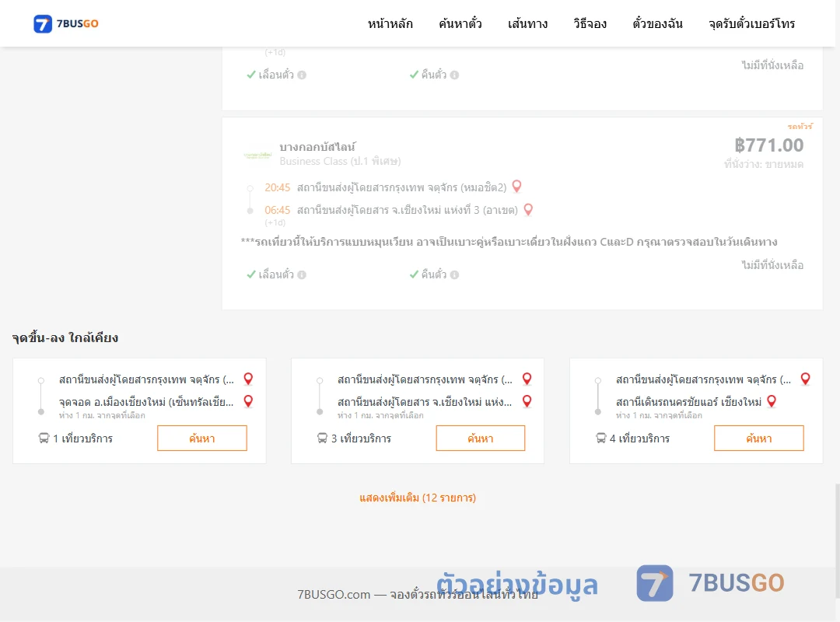Click the Bangkok Busline operator logo

[257, 155]
